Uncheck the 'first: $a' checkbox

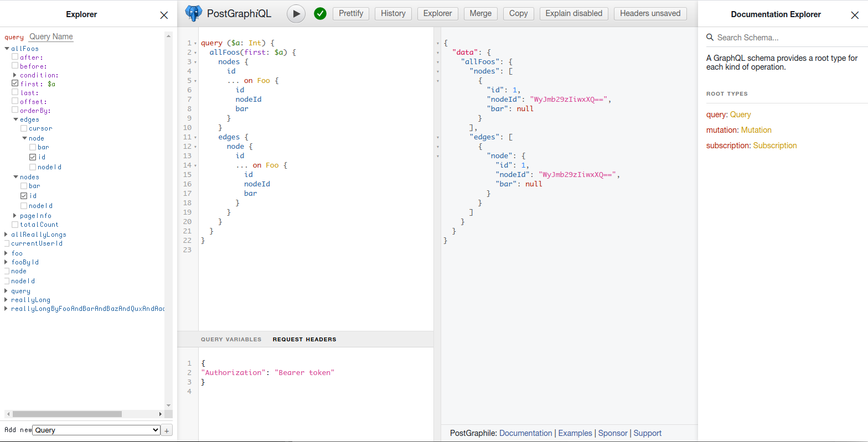[x=15, y=84]
